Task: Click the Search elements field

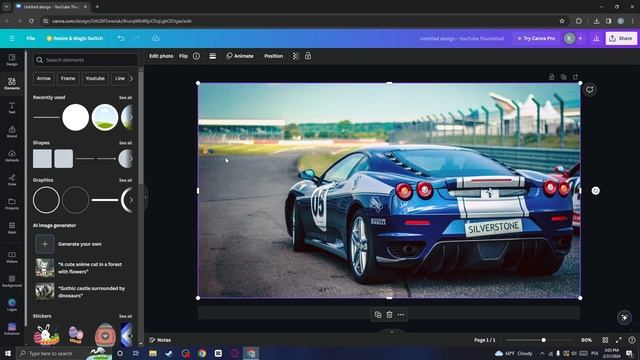Action: pos(85,60)
